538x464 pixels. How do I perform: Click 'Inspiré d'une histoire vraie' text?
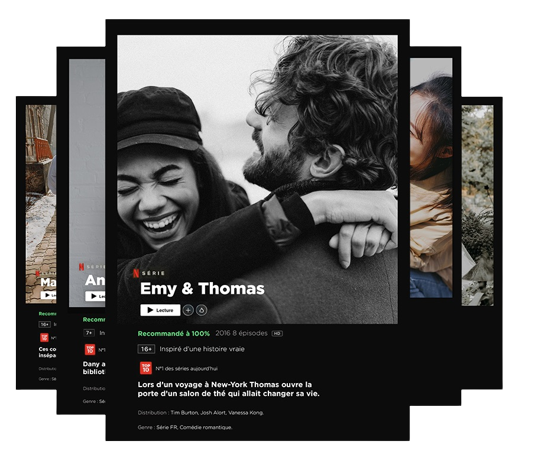pos(202,349)
